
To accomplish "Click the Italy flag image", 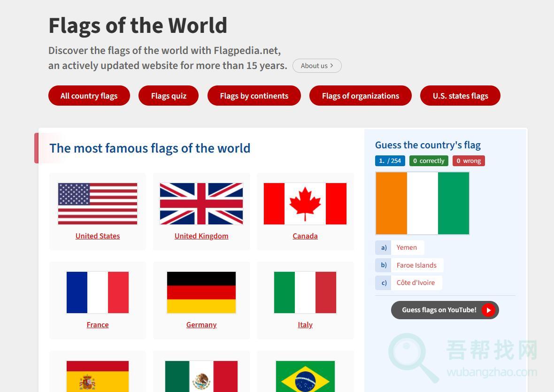I will tap(305, 292).
